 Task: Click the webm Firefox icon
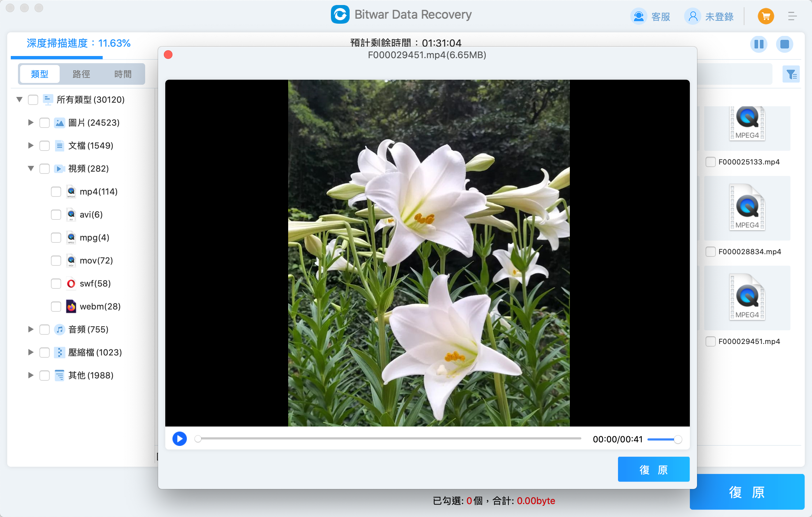point(71,307)
